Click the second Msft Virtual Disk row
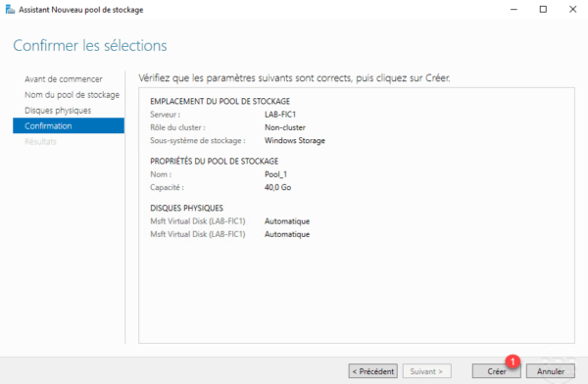The width and height of the screenshot is (588, 384). (230, 234)
